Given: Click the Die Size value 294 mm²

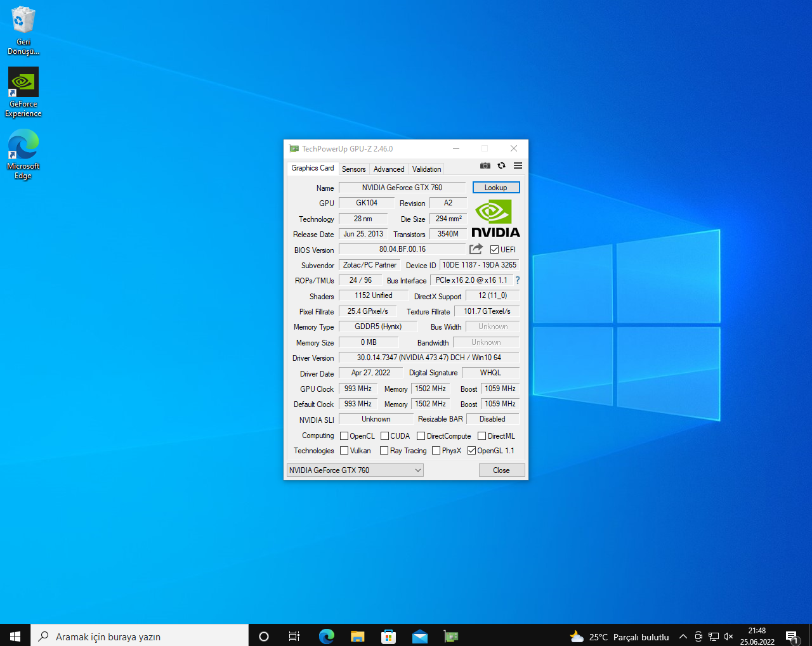Looking at the screenshot, I should click(448, 219).
